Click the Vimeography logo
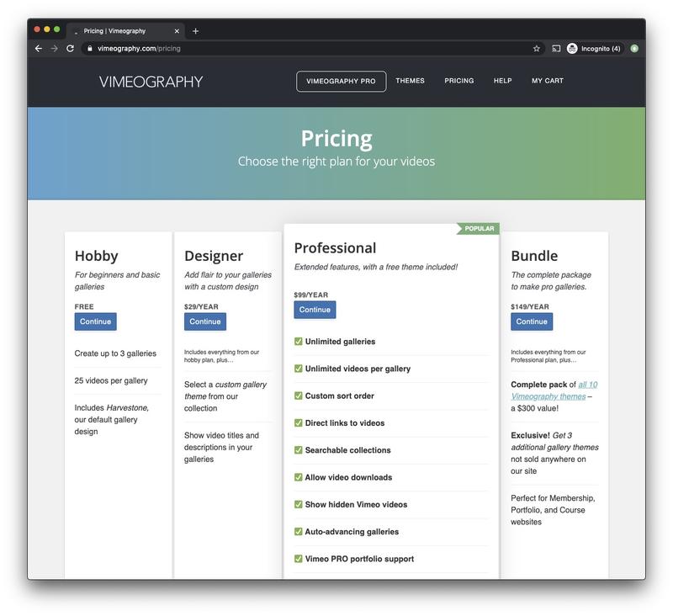This screenshot has width=673, height=616. pos(151,82)
